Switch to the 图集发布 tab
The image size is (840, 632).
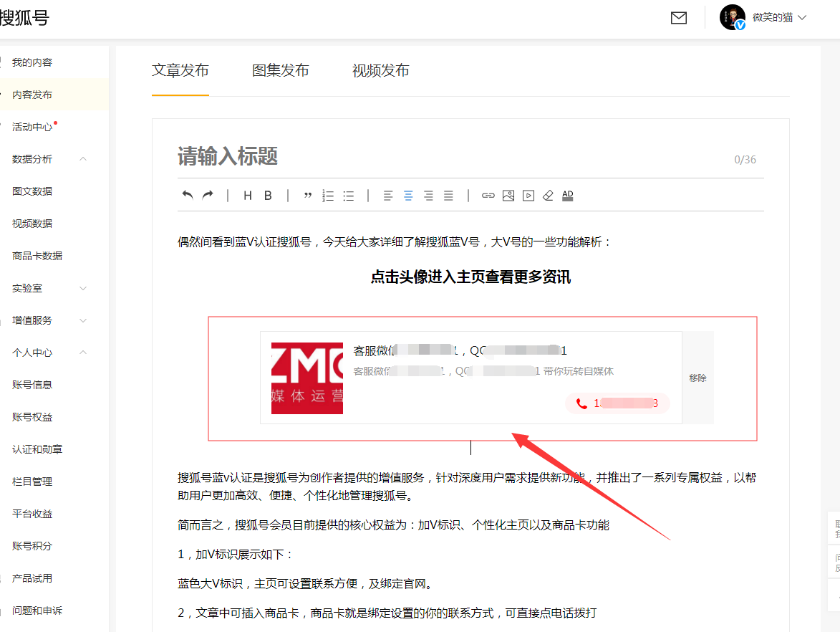(281, 71)
